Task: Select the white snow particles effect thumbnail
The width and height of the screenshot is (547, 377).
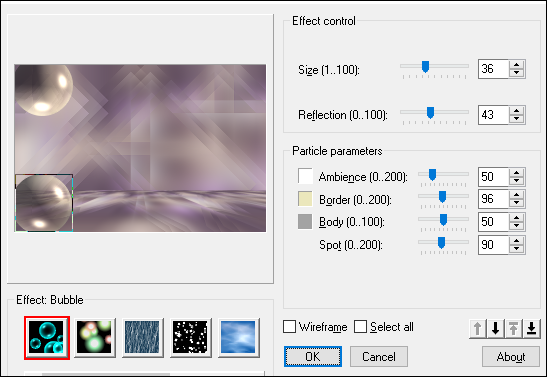Action: tap(190, 338)
